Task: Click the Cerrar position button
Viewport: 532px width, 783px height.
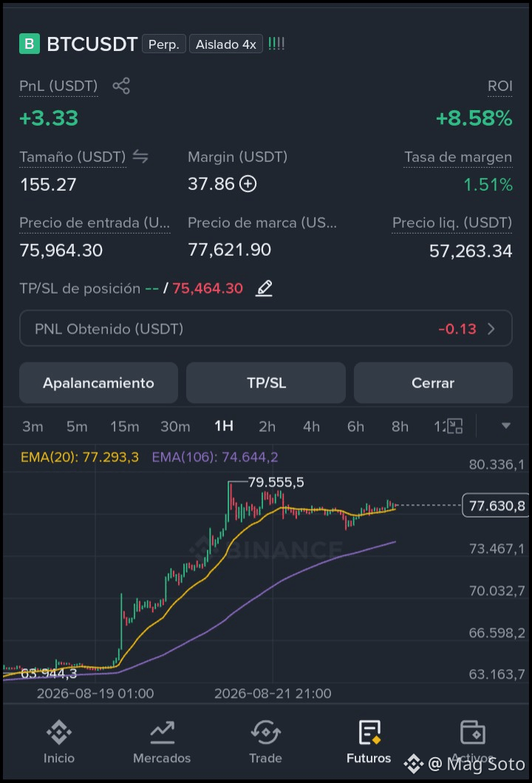Action: (433, 383)
